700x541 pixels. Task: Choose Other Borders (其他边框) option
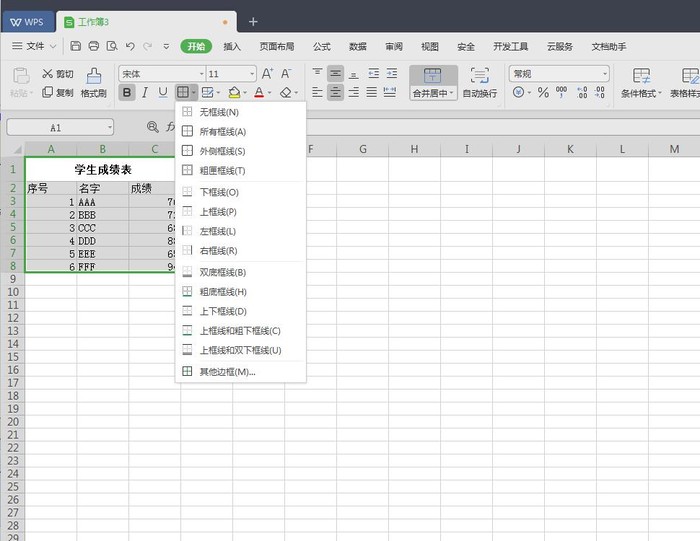pyautogui.click(x=227, y=372)
